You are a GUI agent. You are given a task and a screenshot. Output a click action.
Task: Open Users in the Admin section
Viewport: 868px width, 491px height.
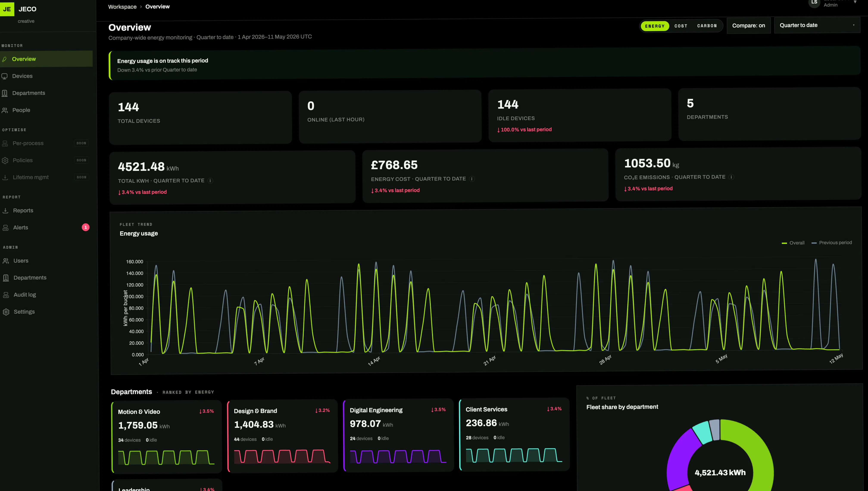point(20,261)
